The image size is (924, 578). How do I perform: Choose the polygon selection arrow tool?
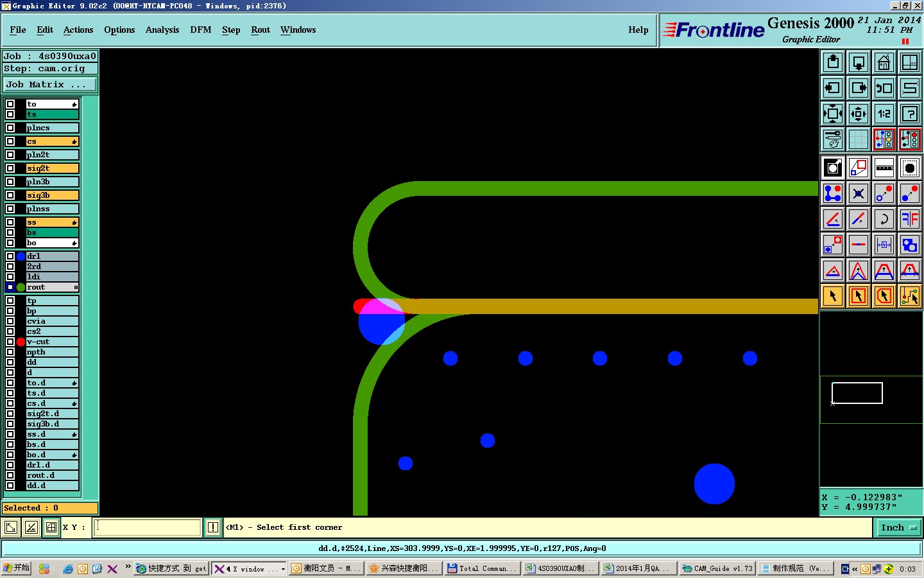point(884,296)
